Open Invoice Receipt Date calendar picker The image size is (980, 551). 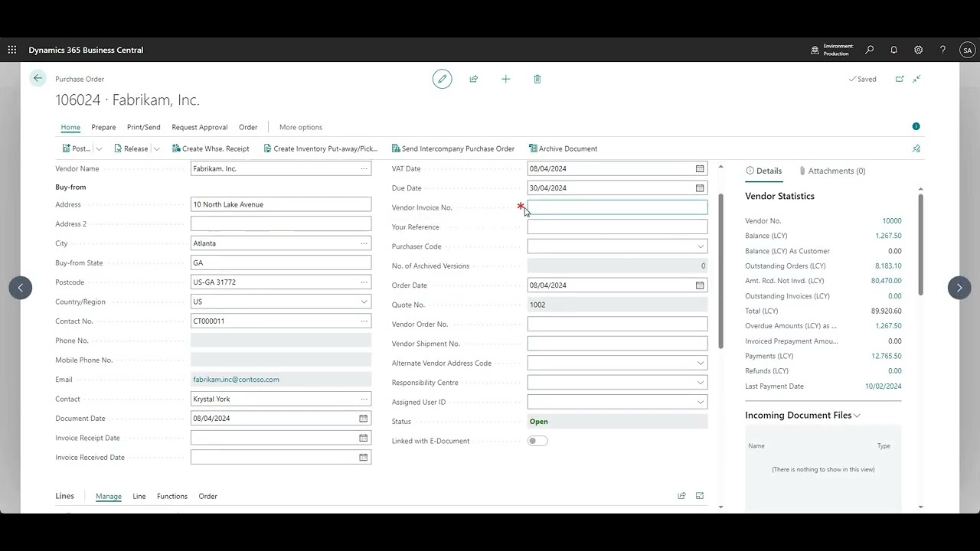click(364, 438)
